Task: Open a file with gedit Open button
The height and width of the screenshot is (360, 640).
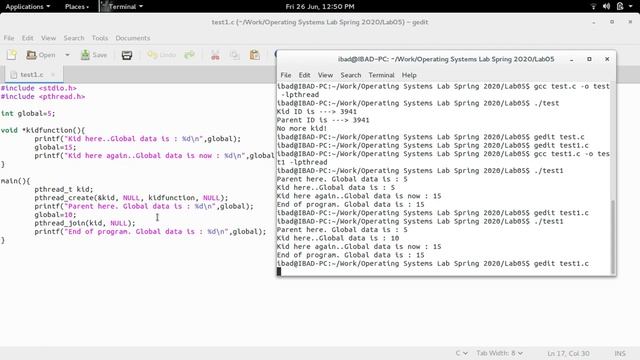Action: click(40, 55)
